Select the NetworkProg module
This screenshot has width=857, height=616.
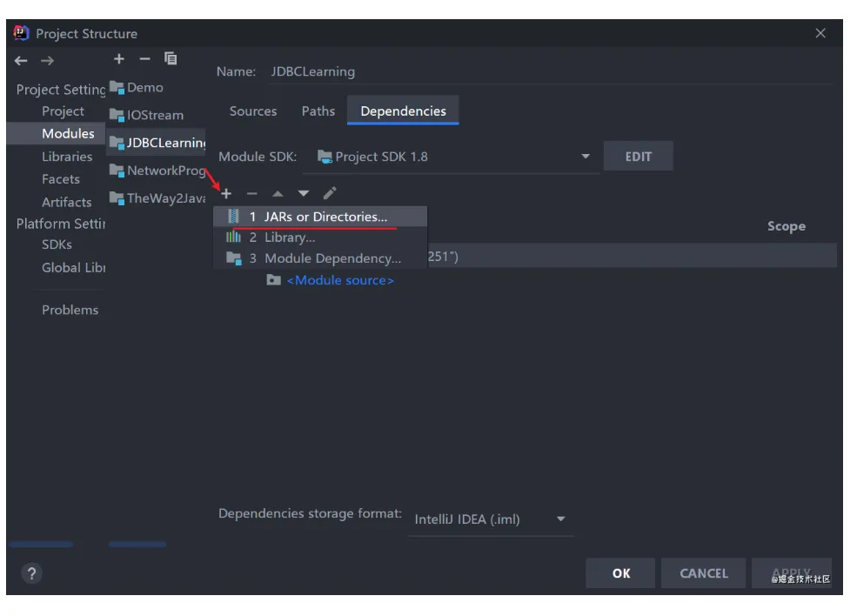click(156, 171)
